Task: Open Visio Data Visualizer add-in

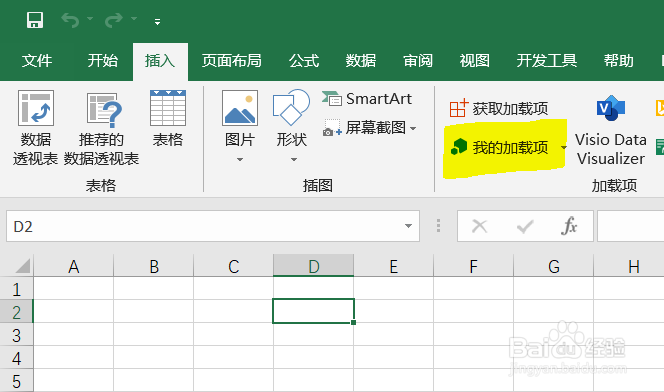Action: point(611,130)
